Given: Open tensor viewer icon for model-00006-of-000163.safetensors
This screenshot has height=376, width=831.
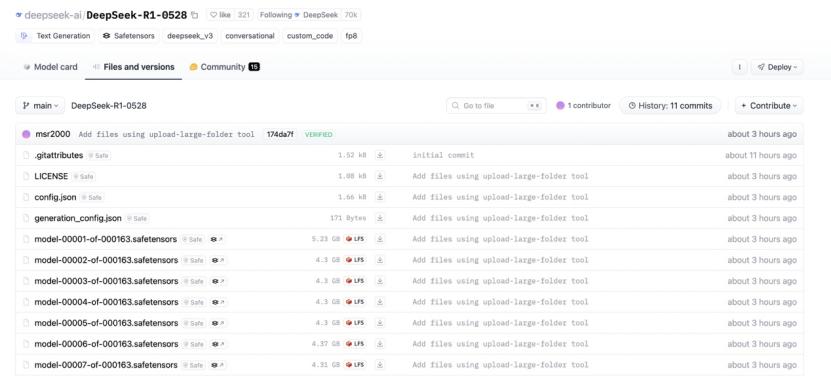Looking at the screenshot, I should pyautogui.click(x=218, y=344).
